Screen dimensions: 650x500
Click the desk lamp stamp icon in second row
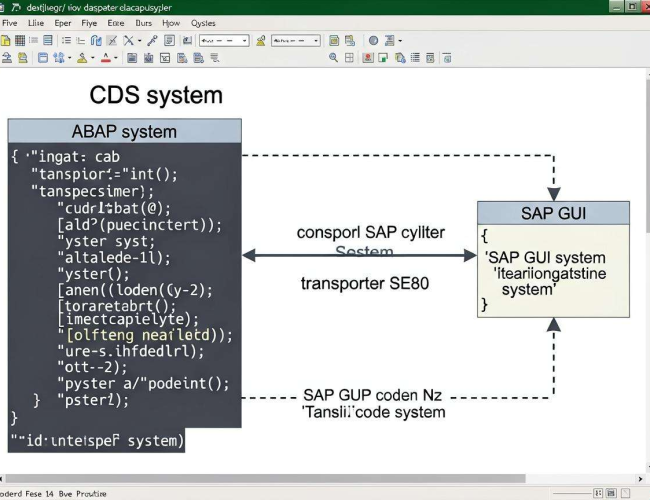(7, 58)
